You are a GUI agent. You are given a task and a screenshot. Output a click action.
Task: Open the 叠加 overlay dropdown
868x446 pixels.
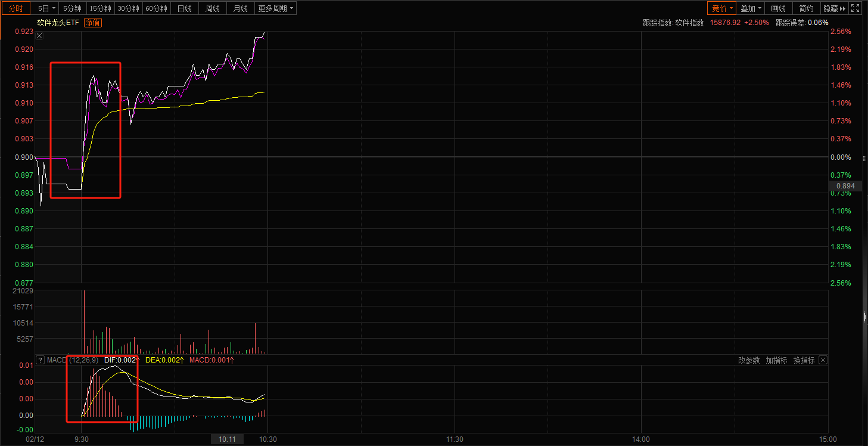point(751,8)
